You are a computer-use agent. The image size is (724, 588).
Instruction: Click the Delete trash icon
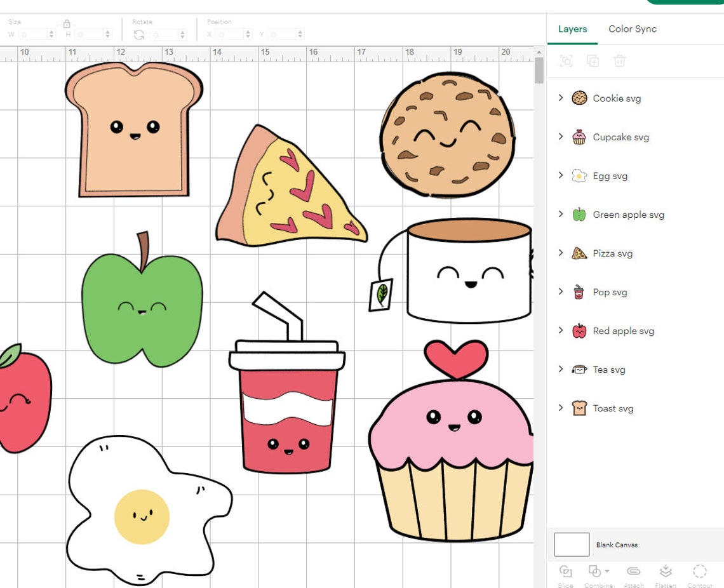coord(620,61)
